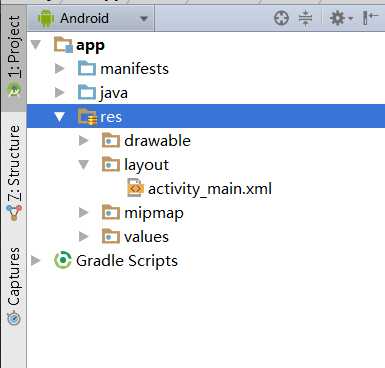Viewport: 385px width, 368px height.
Task: Click the Gradle Scripts icon
Action: [63, 260]
